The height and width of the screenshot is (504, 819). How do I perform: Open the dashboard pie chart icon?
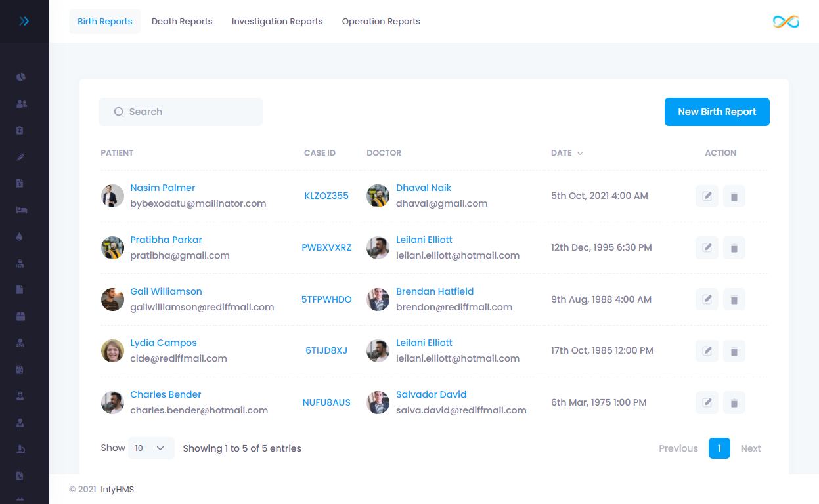coord(21,77)
